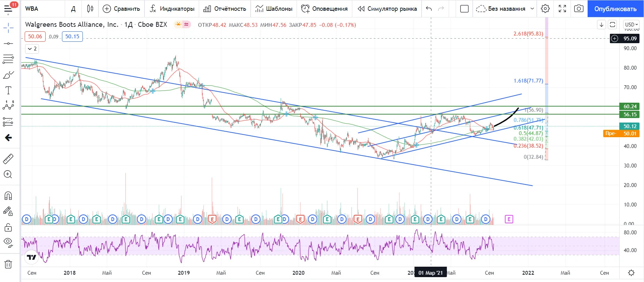Viewport: 644px width, 282px height.
Task: Open the Индикаторы indicators dialog
Action: click(172, 9)
